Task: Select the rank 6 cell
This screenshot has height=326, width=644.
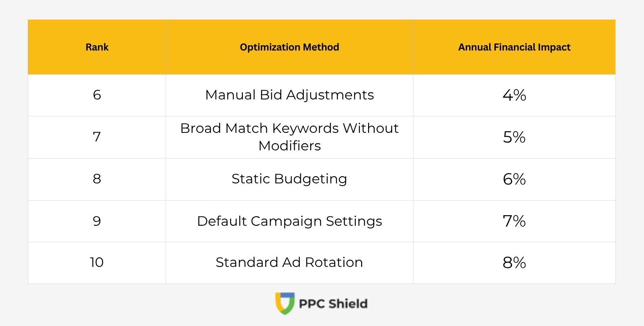Action: [97, 95]
